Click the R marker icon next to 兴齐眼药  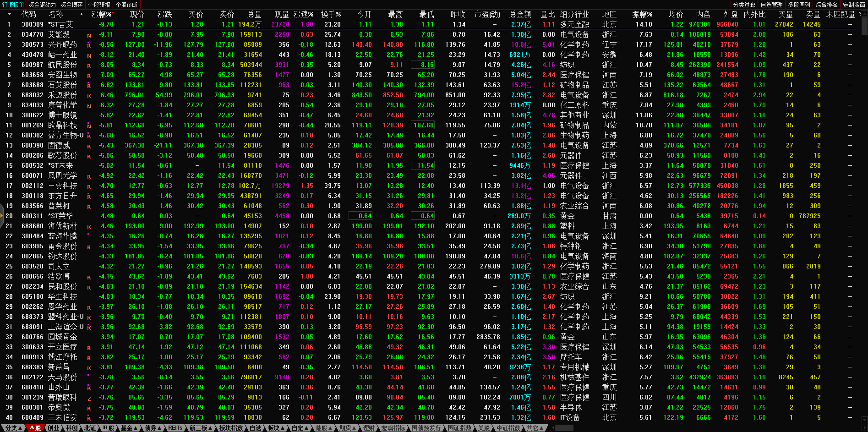(89, 45)
